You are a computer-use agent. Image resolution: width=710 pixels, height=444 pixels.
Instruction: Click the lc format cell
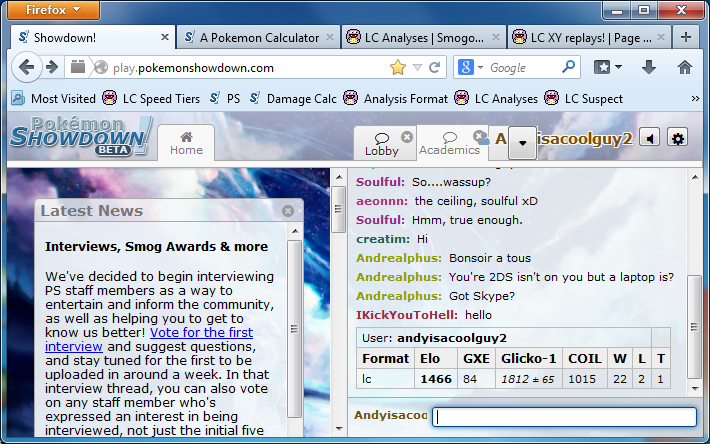(x=385, y=379)
